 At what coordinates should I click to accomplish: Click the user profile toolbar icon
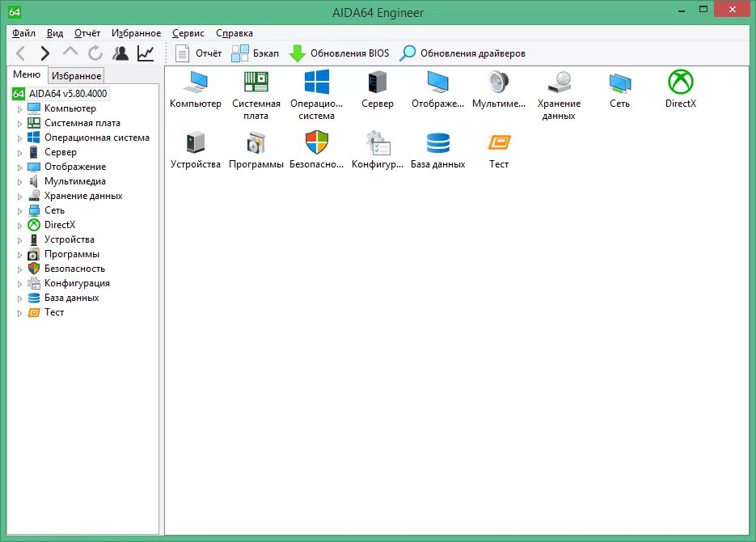pos(120,53)
